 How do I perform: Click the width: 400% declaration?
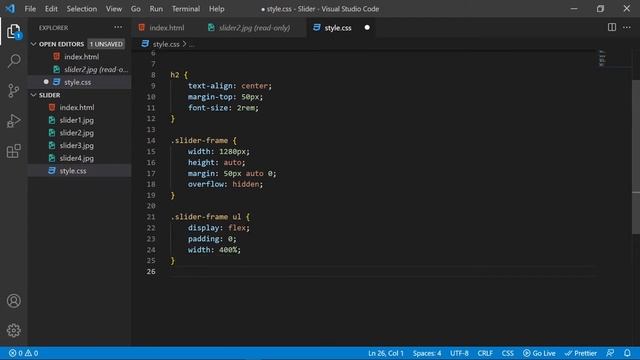point(214,250)
